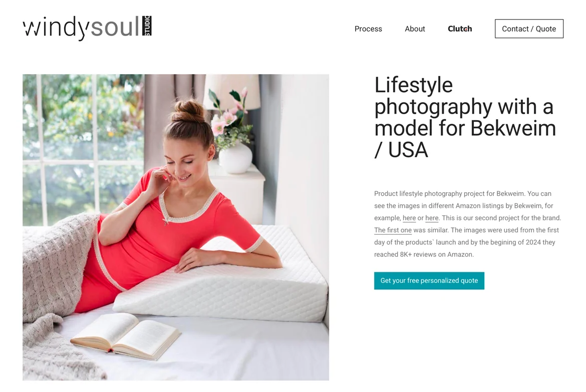Click the lamp shade in photo

tap(232, 91)
